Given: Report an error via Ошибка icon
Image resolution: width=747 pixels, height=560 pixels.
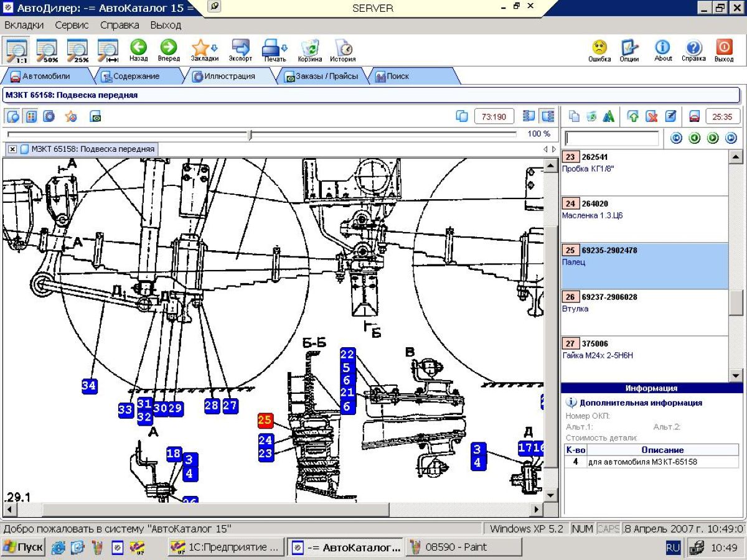Looking at the screenshot, I should (x=599, y=50).
